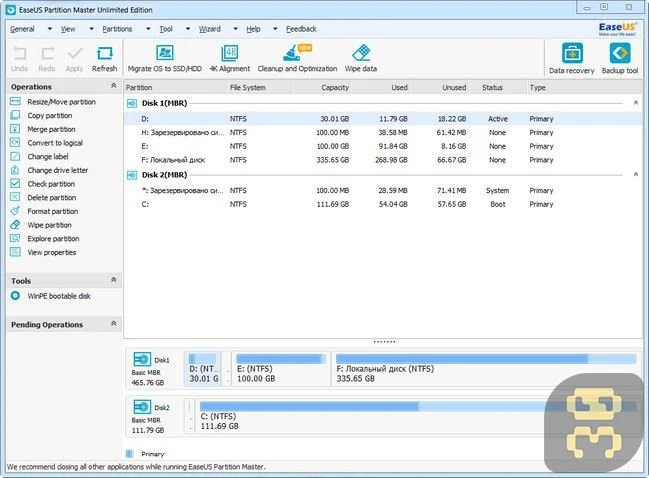Open the Partitions menu
The height and width of the screenshot is (478, 649).
(117, 29)
